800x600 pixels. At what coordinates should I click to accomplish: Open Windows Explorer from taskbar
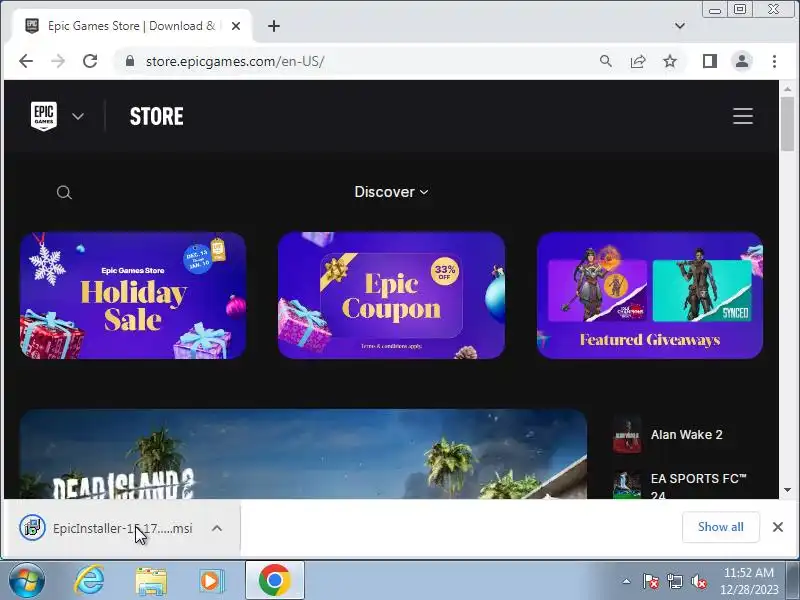(151, 581)
